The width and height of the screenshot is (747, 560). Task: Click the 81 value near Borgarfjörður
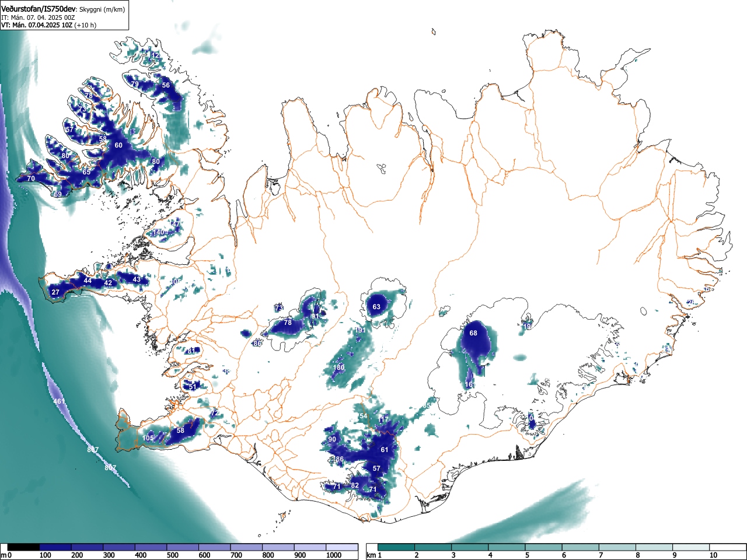click(191, 351)
